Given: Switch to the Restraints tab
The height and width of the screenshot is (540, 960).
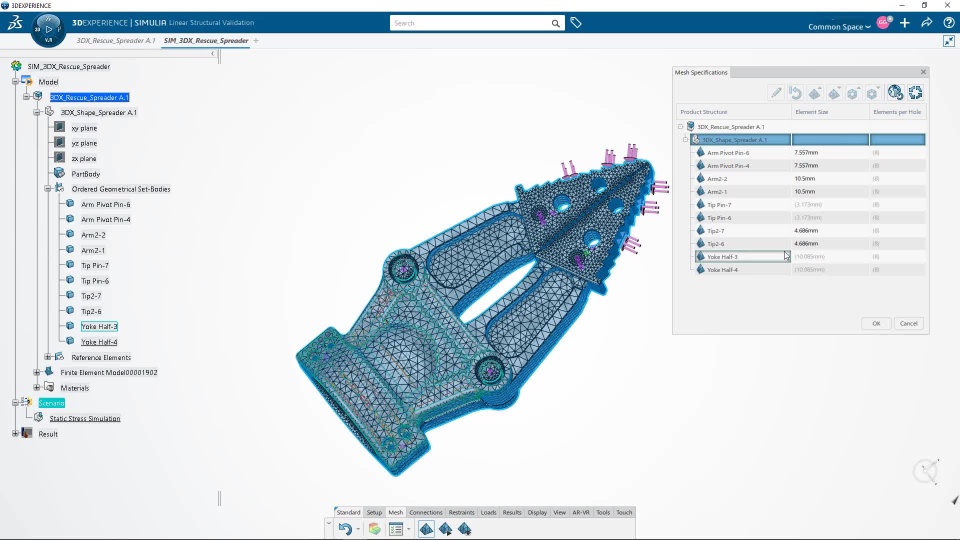Looking at the screenshot, I should coord(461,512).
